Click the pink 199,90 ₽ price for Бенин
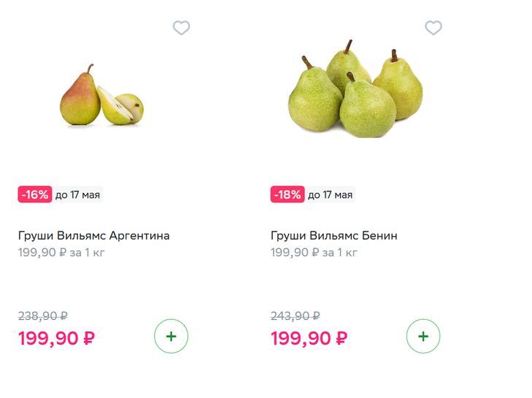 coord(309,338)
